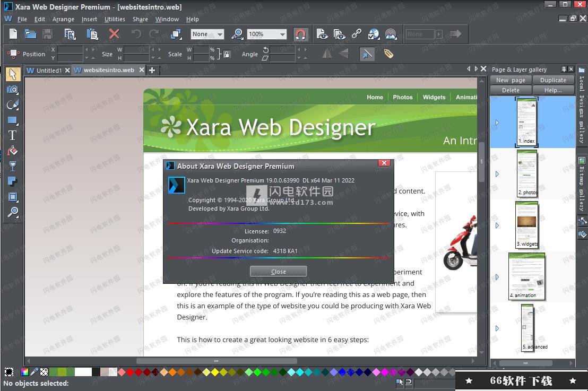The height and width of the screenshot is (391, 588).
Task: Pick the eyedropper on the colour line
Action: (34, 372)
